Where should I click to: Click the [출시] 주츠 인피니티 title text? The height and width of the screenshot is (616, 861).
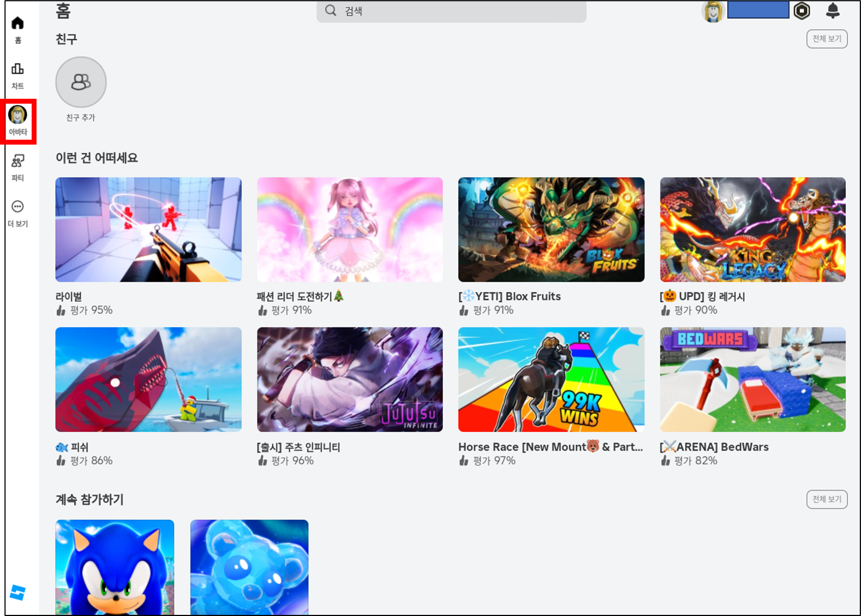click(298, 447)
